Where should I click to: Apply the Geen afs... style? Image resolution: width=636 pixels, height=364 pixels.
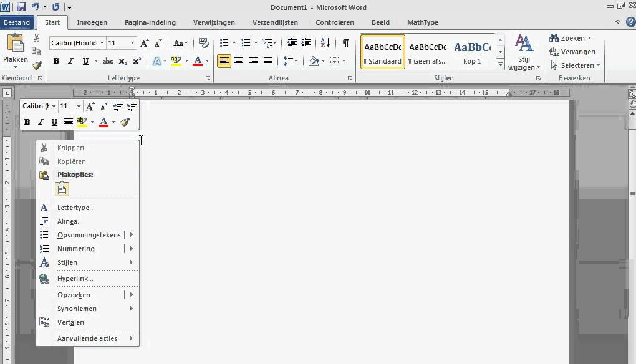click(428, 52)
